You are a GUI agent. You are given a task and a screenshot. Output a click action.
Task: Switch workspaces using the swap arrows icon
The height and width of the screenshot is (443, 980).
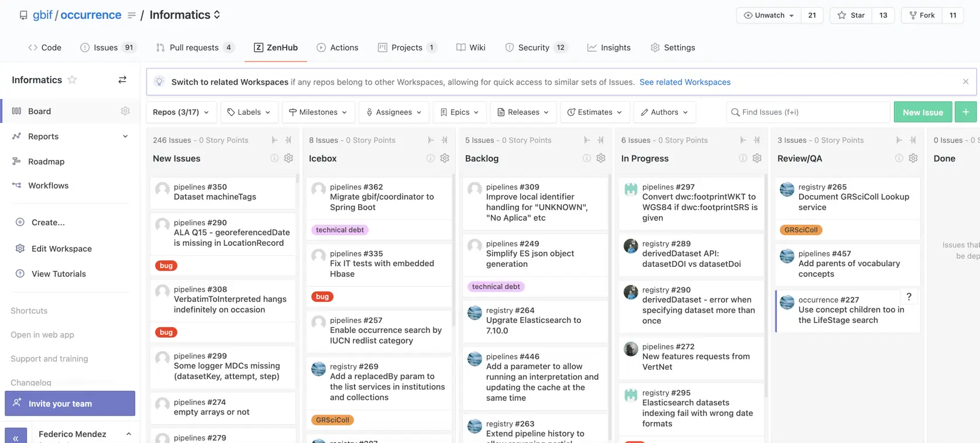[122, 80]
